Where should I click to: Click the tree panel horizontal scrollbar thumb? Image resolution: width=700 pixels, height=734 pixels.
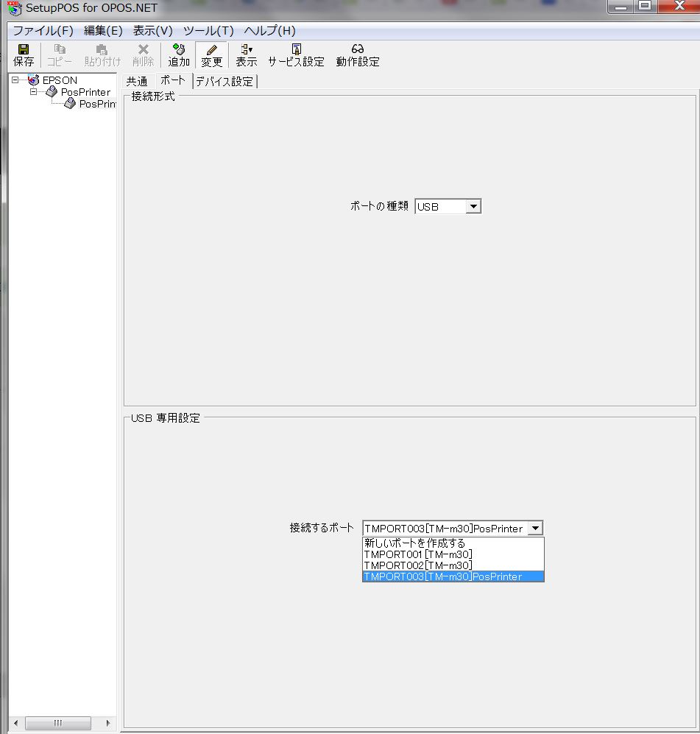tap(58, 723)
